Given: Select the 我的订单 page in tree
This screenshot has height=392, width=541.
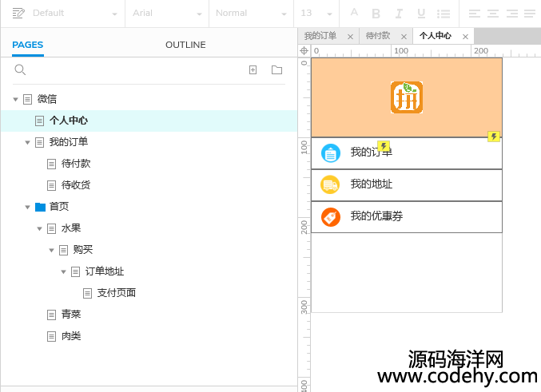Looking at the screenshot, I should click(x=68, y=142).
